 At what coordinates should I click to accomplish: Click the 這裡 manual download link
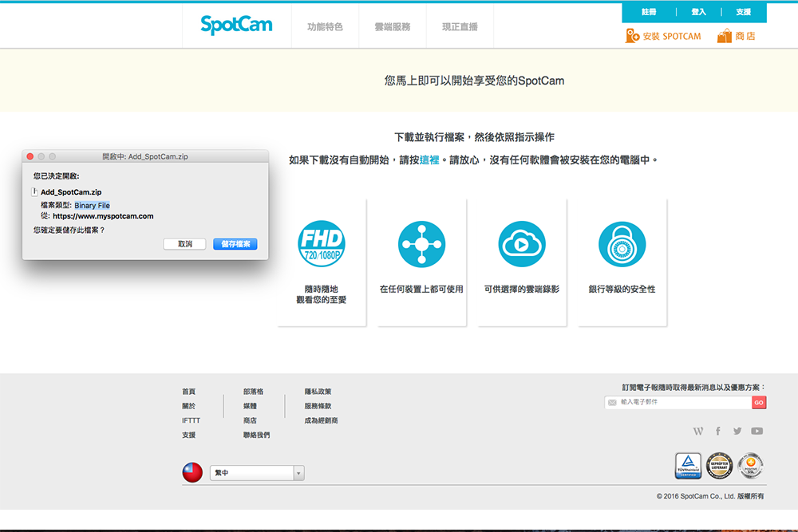click(429, 160)
